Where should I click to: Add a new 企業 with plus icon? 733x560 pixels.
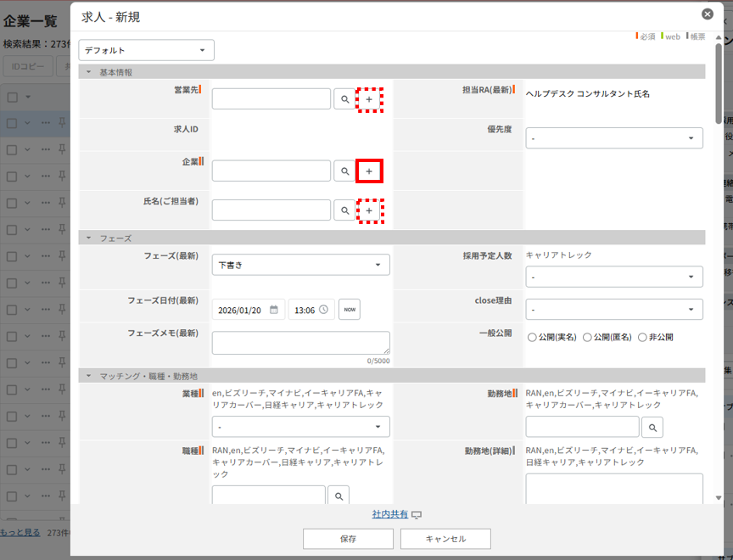click(x=369, y=171)
